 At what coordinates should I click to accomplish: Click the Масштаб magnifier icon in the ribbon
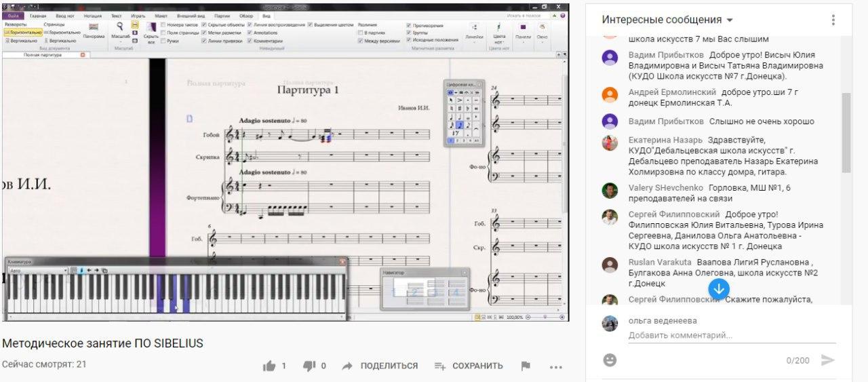120,26
